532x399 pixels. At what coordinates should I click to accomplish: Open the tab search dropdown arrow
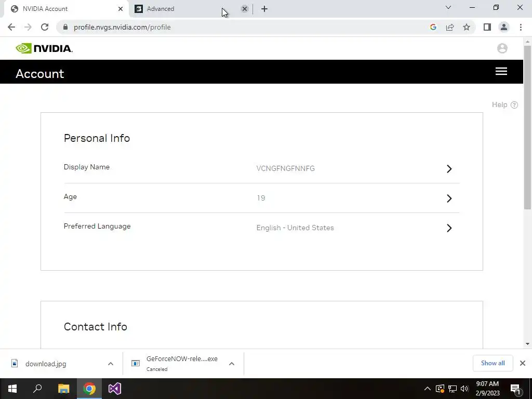tap(448, 7)
